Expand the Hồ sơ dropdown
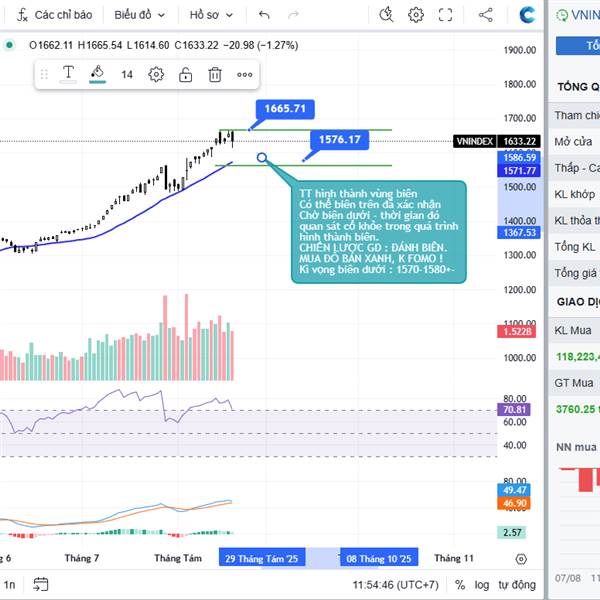This screenshot has height=600, width=600. 211,15
